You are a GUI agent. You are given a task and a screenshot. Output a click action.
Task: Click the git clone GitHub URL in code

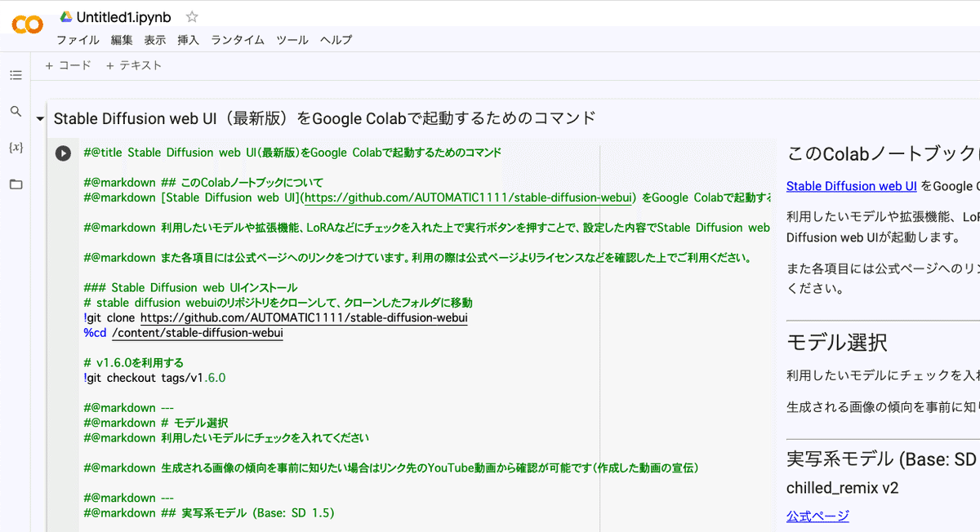point(304,317)
